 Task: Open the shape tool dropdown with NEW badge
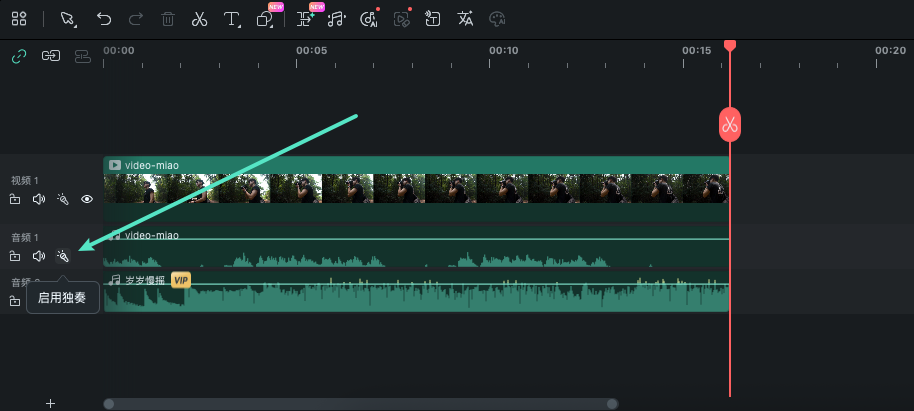(x=266, y=19)
